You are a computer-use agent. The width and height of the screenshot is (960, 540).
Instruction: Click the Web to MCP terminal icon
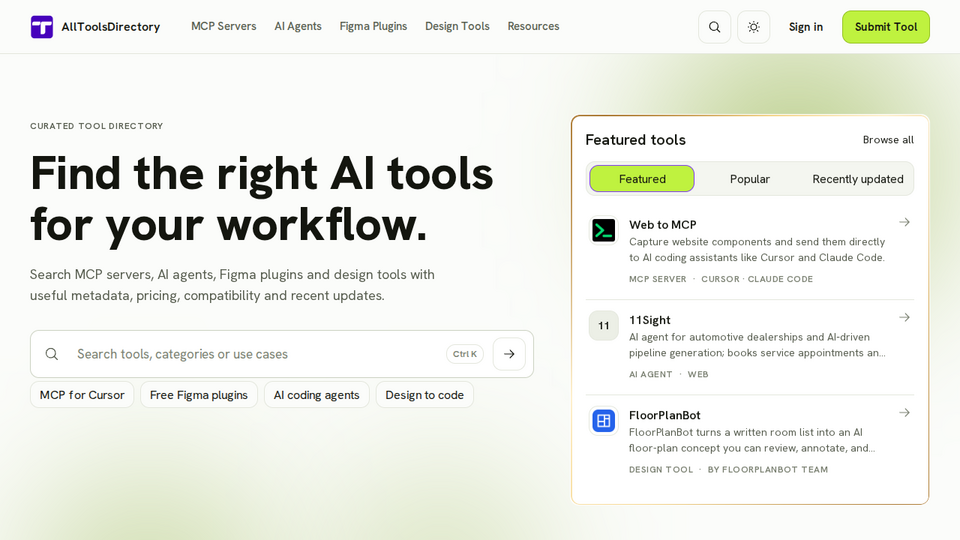click(604, 231)
